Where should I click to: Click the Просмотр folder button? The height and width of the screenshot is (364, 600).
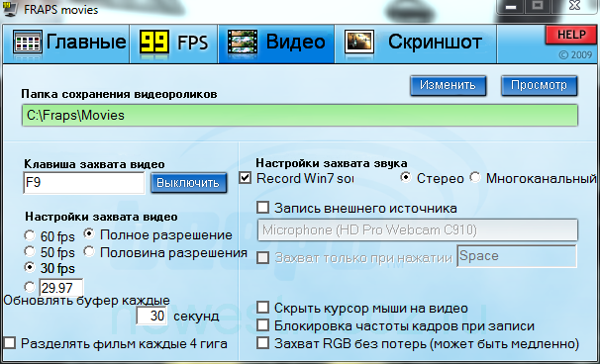(x=540, y=85)
